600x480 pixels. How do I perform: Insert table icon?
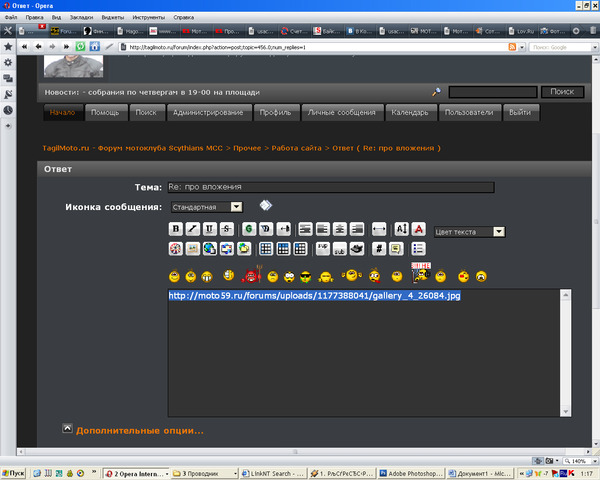click(x=266, y=249)
